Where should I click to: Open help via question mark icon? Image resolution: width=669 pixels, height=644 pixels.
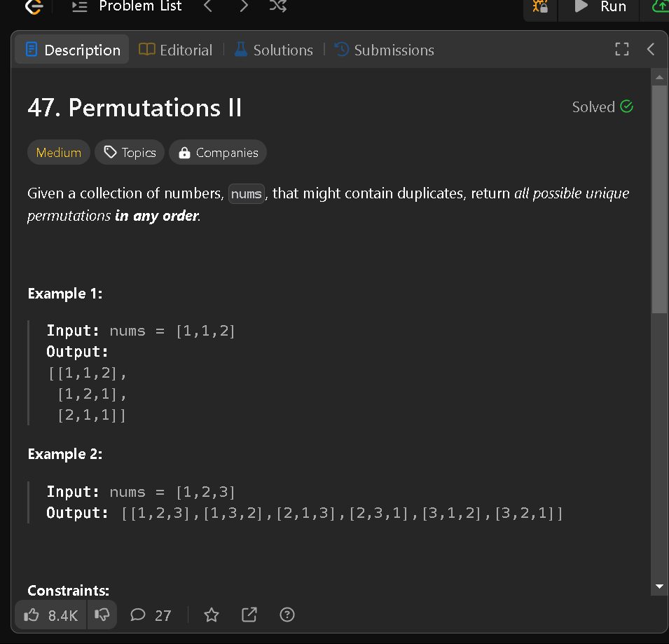(x=287, y=615)
